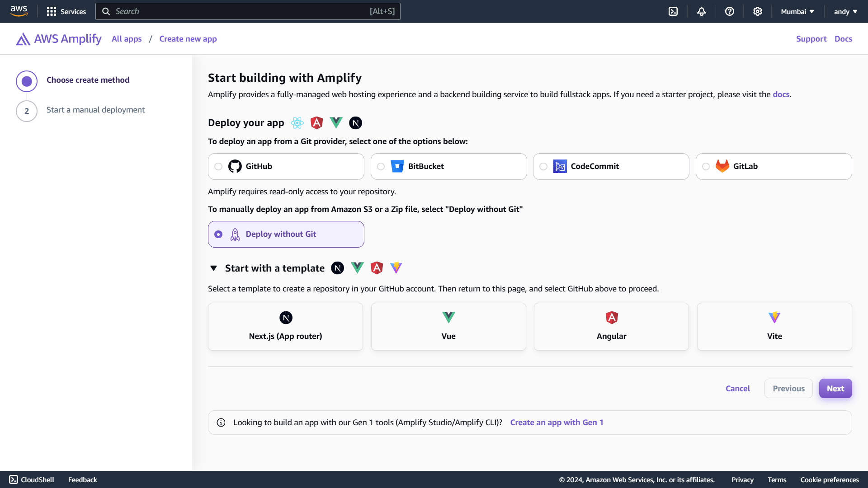Select the Next.js (App router) template card
The height and width of the screenshot is (488, 868).
pos(285,326)
